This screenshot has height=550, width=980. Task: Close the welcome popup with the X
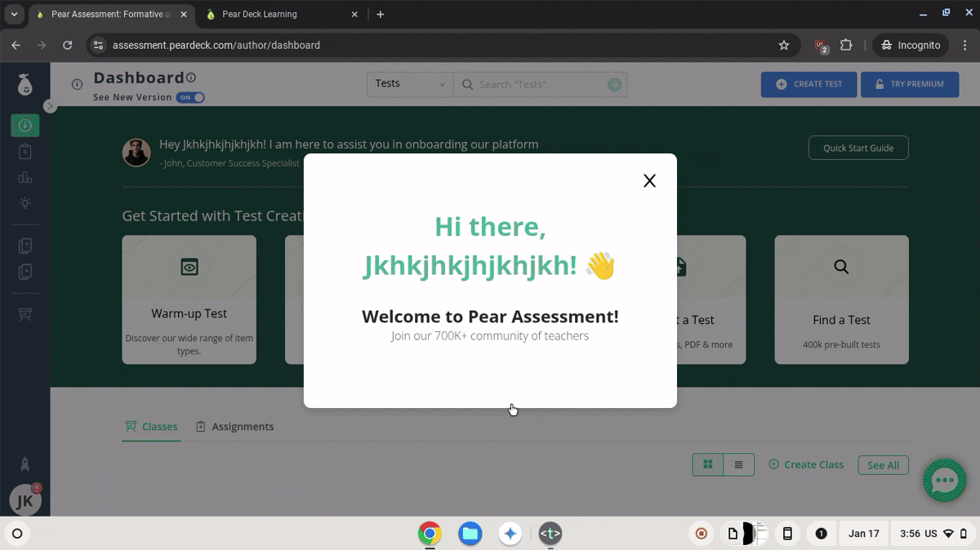coord(649,181)
